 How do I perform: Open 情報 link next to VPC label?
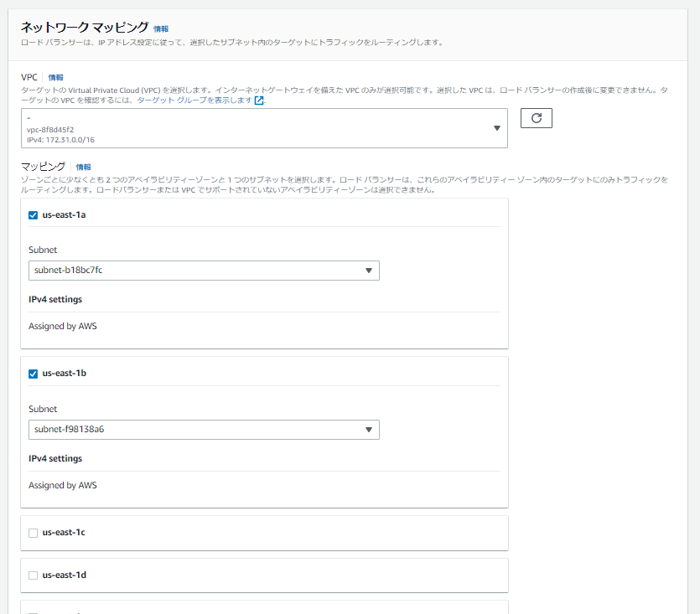[56, 78]
